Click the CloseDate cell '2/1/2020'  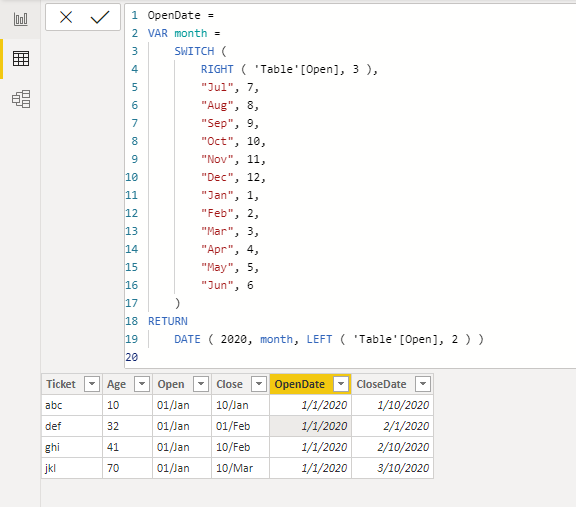[x=392, y=426]
